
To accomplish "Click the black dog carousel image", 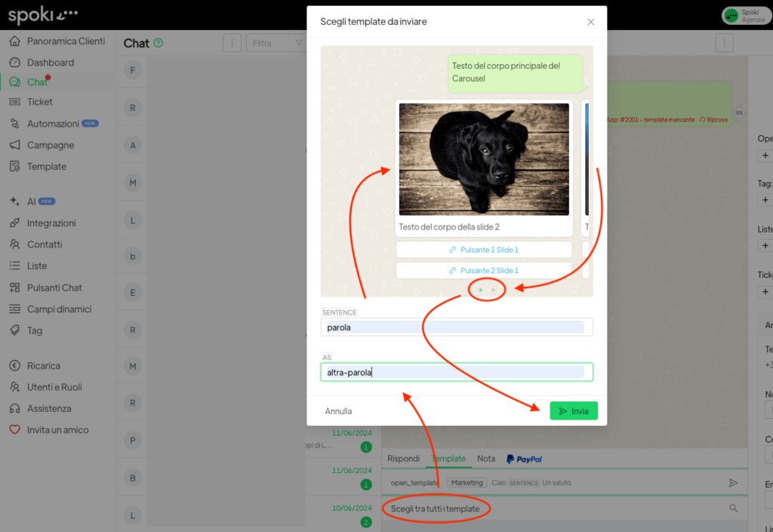I will [484, 159].
